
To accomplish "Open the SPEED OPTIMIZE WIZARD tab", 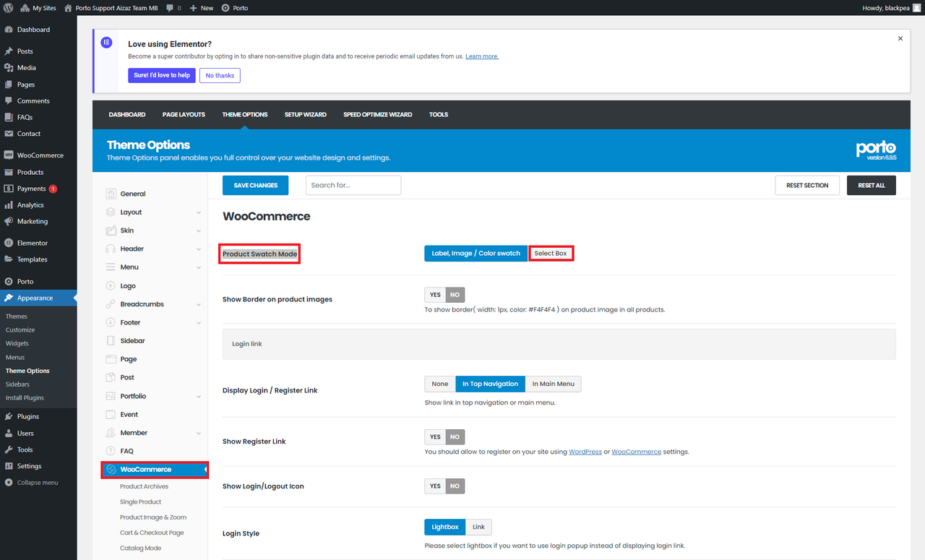I will (x=378, y=115).
